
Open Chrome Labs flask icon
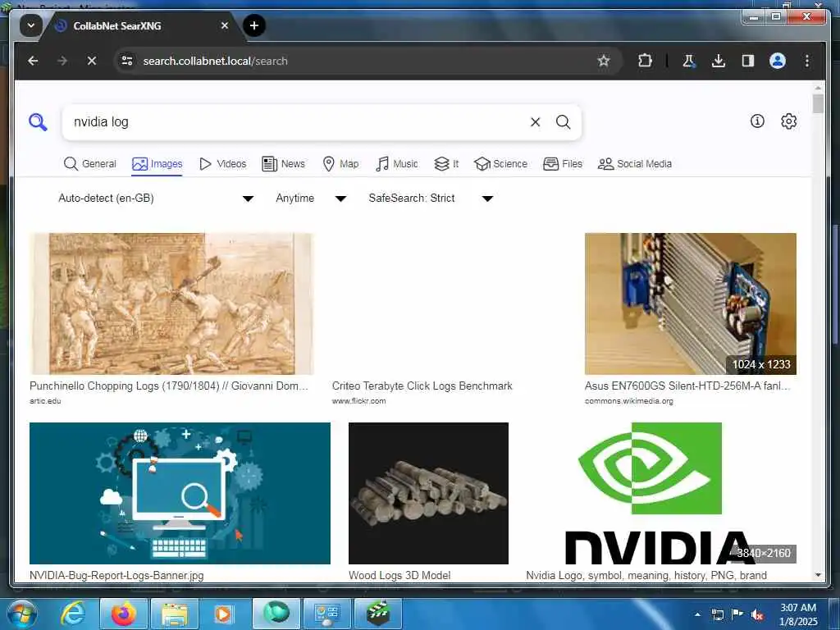pyautogui.click(x=689, y=61)
